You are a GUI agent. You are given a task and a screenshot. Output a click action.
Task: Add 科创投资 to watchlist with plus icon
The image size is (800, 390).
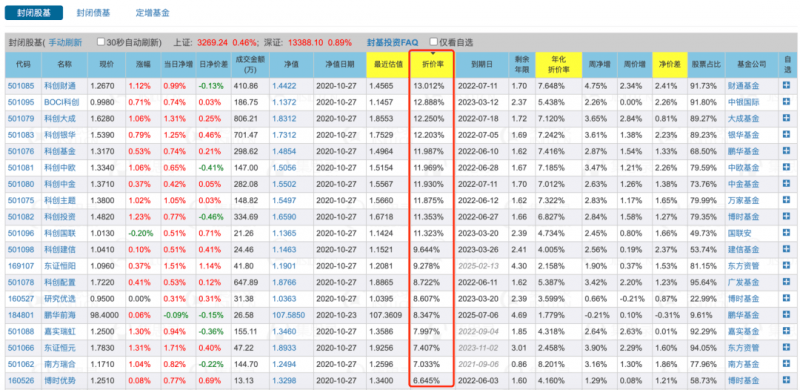787,216
